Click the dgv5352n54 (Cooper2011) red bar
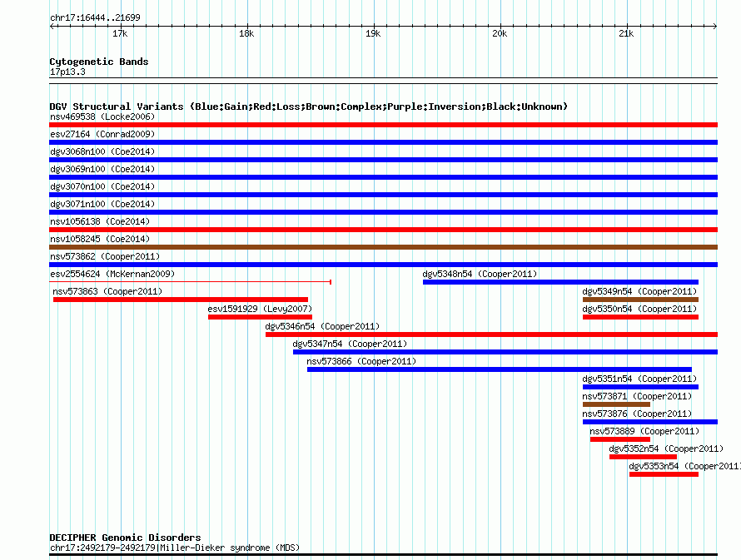 pos(644,457)
